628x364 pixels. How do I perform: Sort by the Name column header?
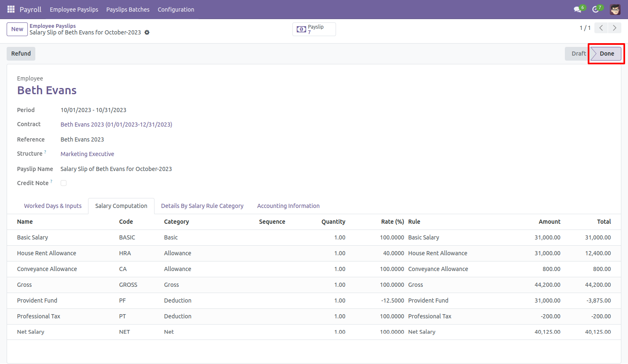[25, 222]
